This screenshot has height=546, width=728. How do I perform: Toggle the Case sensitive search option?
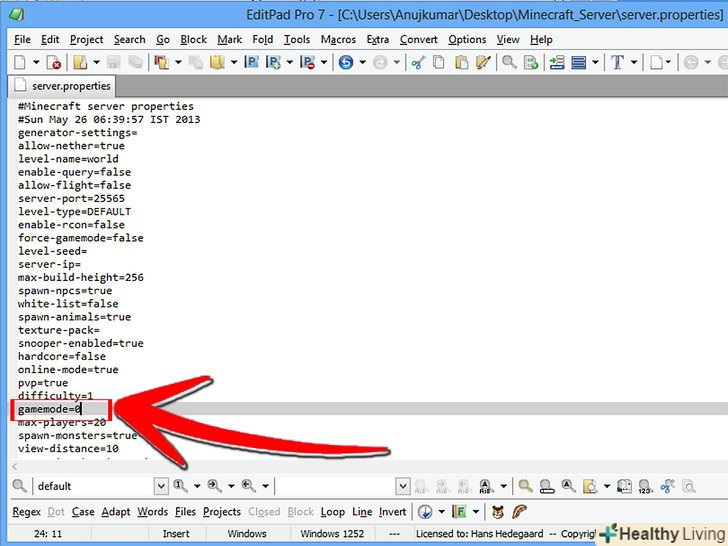83,512
